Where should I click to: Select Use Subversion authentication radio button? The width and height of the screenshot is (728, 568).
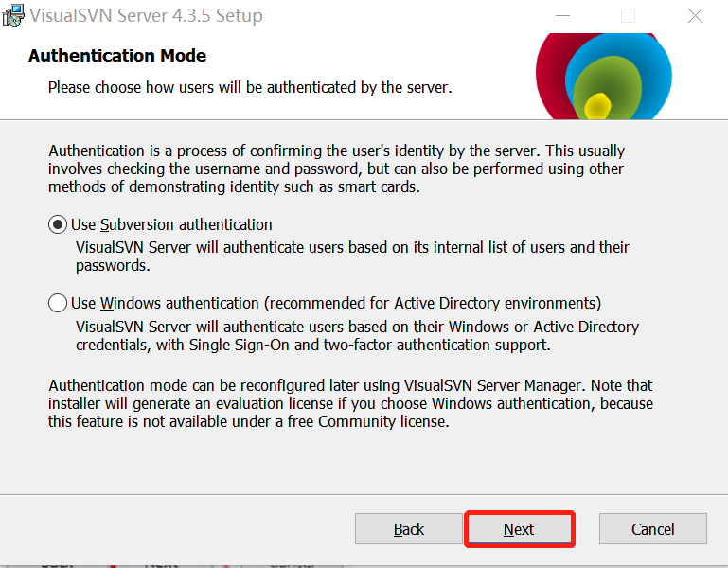(58, 224)
